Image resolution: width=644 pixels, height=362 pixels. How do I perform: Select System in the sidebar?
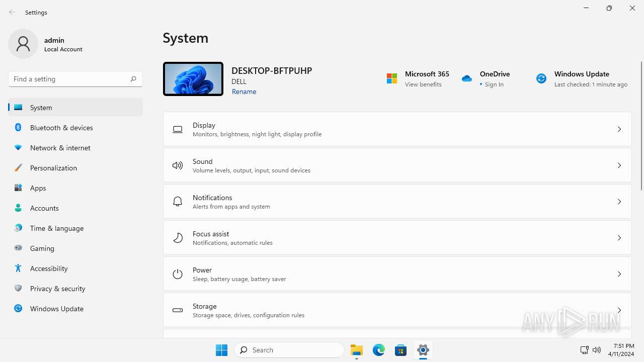pyautogui.click(x=75, y=108)
